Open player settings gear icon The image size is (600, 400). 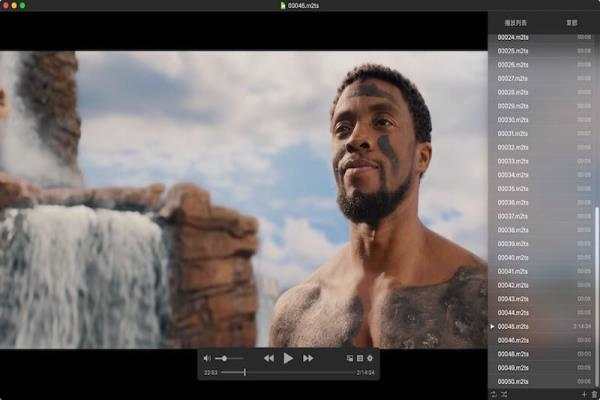[370, 358]
